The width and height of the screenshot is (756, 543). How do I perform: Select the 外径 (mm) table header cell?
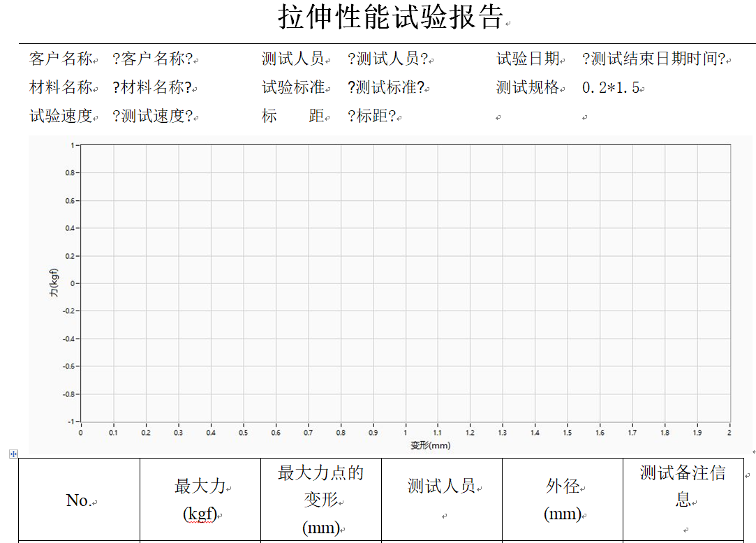pyautogui.click(x=563, y=500)
